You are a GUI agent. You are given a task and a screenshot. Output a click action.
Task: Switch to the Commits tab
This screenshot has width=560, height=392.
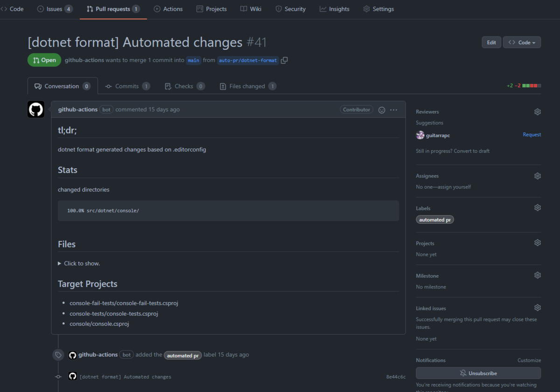click(127, 86)
